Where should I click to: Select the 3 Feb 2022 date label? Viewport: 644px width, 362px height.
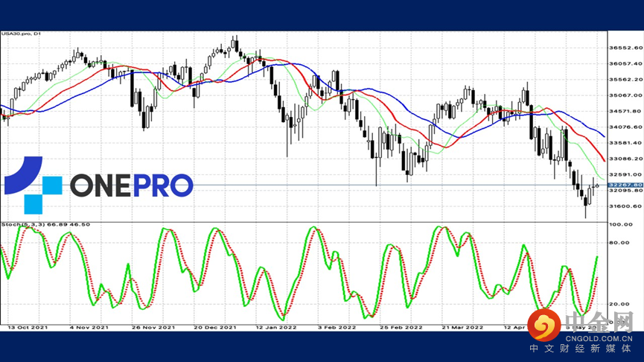[x=337, y=328]
